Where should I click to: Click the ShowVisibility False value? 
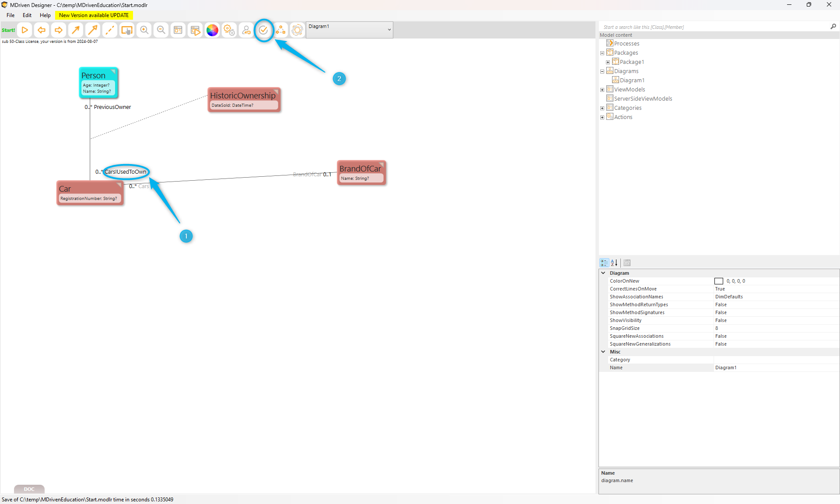721,321
